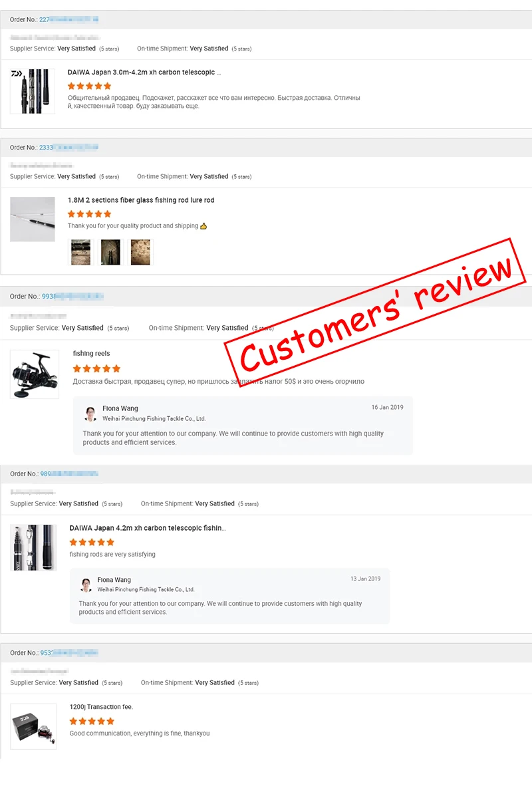The image size is (532, 798).
Task: View the first customer review photo
Action: (x=80, y=252)
